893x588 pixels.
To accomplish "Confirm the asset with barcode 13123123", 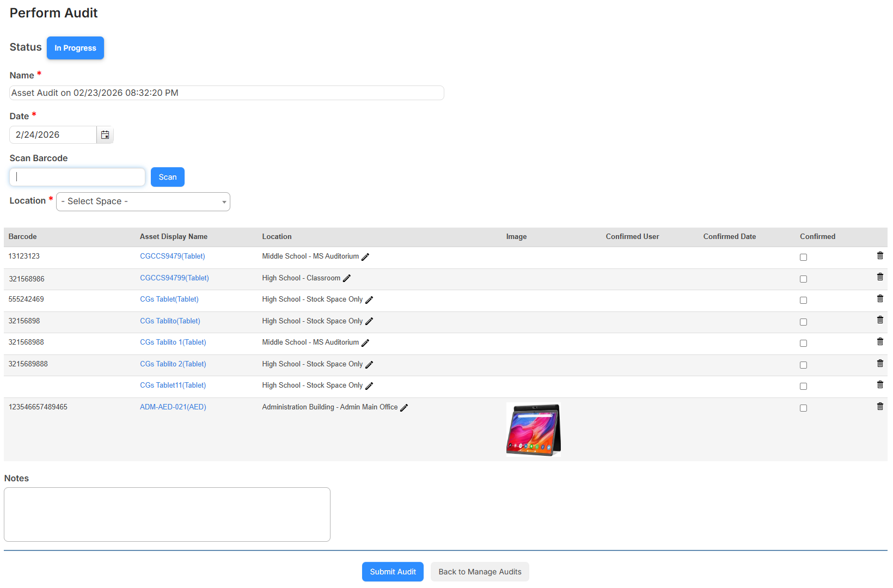I will click(x=803, y=257).
